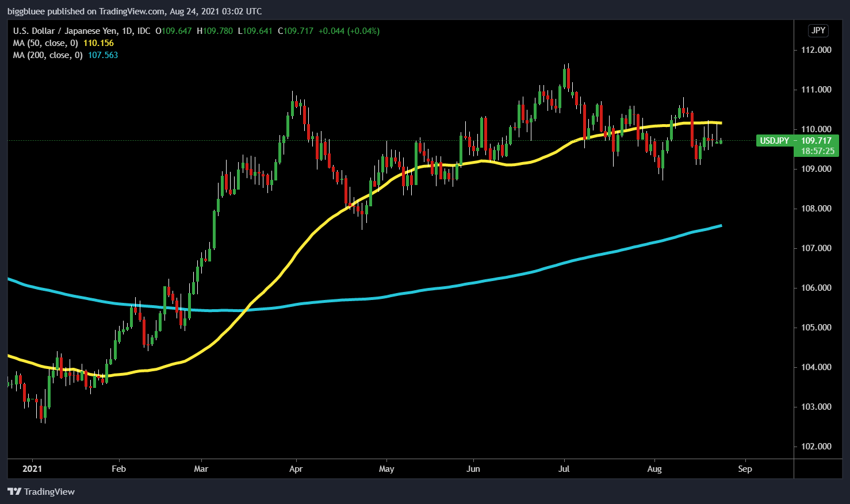The image size is (850, 504).
Task: Click the 2021 label on time axis
Action: point(32,469)
